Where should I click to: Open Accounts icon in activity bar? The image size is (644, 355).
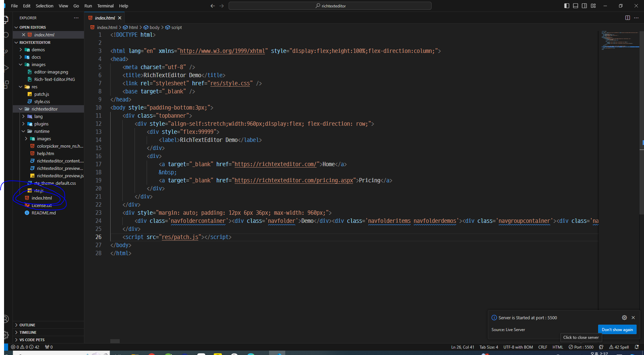(6, 319)
